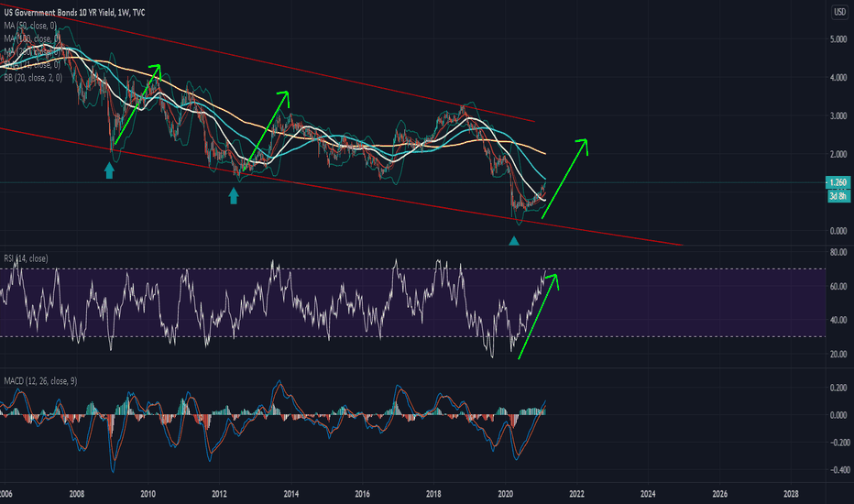Select the indicator legend with length 21

click(31, 65)
